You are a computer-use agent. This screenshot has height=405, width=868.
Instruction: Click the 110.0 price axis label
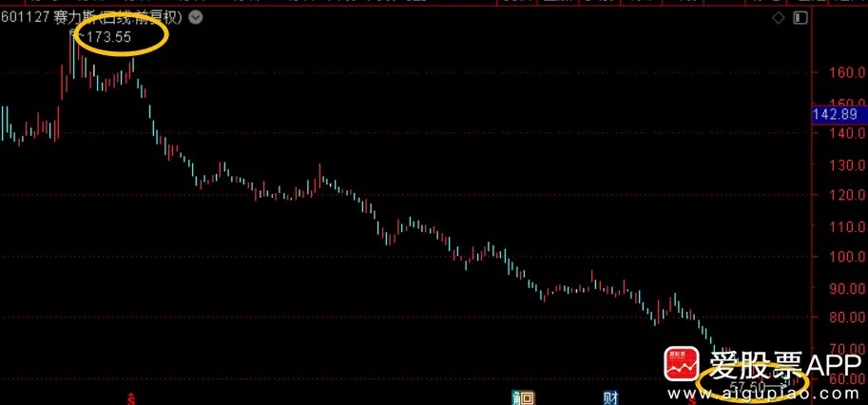click(846, 226)
